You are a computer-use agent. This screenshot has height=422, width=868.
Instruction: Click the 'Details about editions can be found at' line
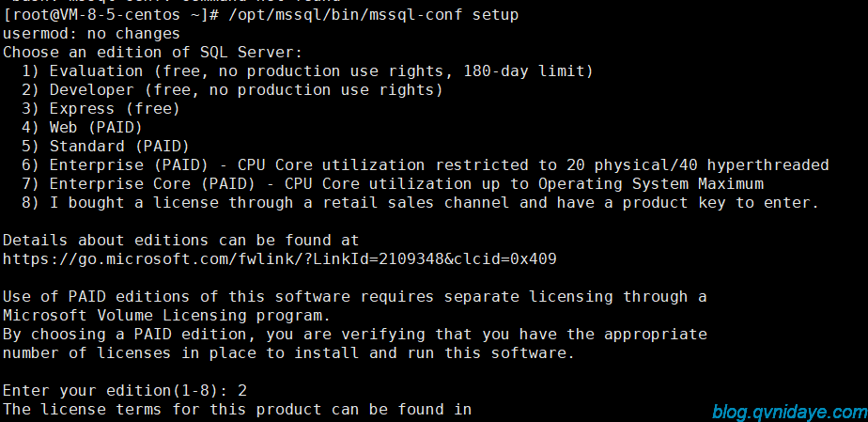pos(181,241)
